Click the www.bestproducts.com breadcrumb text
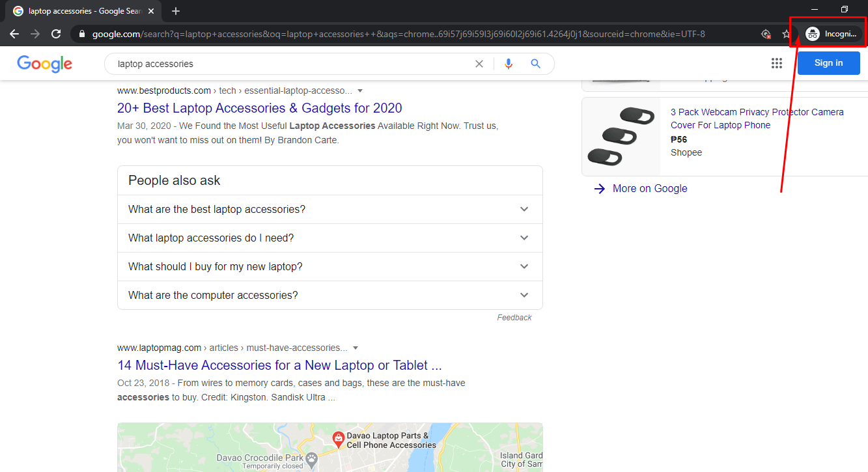The height and width of the screenshot is (472, 868). click(164, 90)
